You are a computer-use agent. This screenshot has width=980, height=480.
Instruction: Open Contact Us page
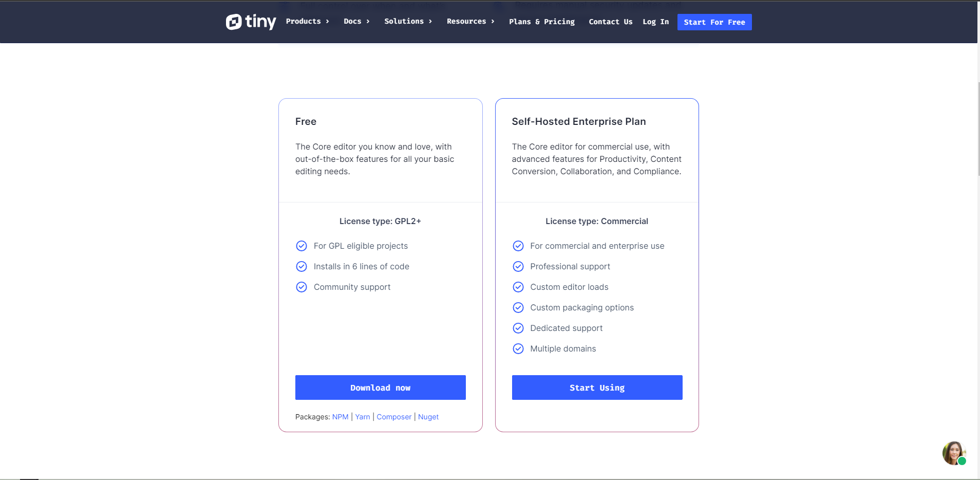(x=610, y=22)
